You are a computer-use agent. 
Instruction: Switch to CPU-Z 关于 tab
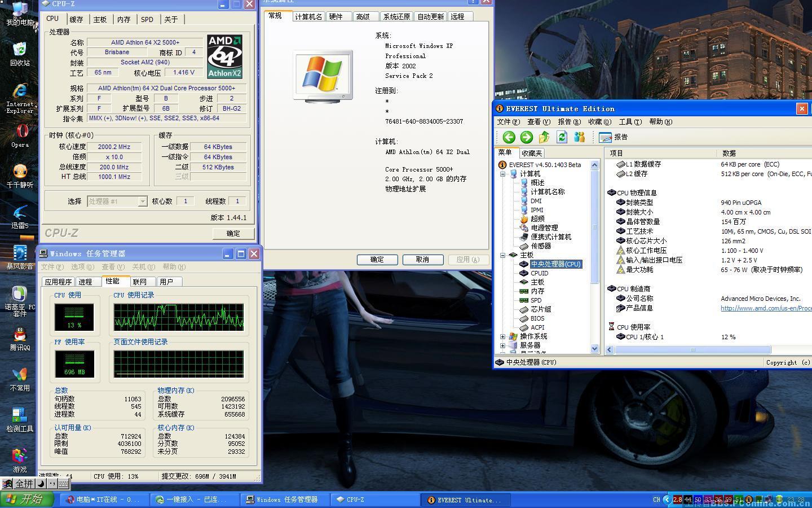tap(171, 19)
